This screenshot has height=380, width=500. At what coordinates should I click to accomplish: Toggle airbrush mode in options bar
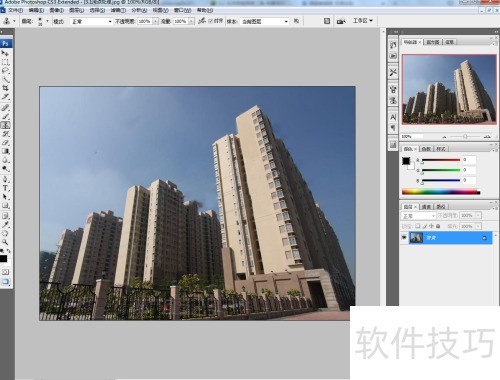tap(202, 21)
